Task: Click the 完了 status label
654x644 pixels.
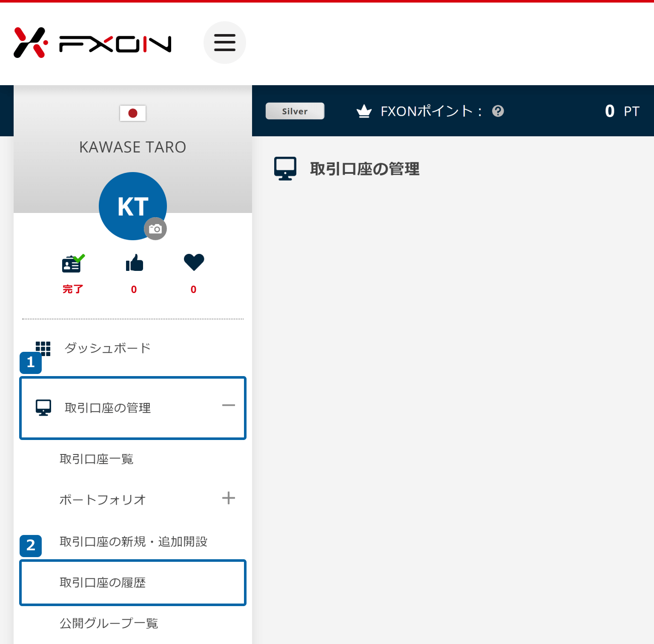Action: click(x=73, y=289)
